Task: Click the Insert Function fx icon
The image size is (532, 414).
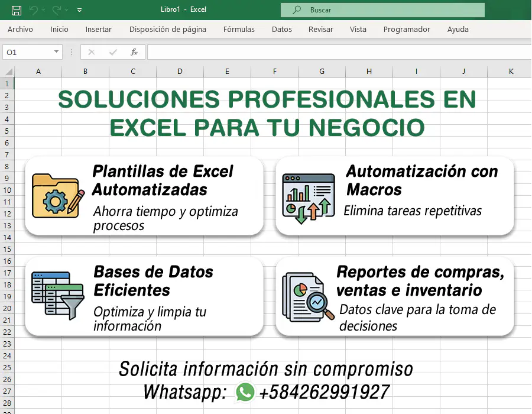Action: (x=134, y=52)
